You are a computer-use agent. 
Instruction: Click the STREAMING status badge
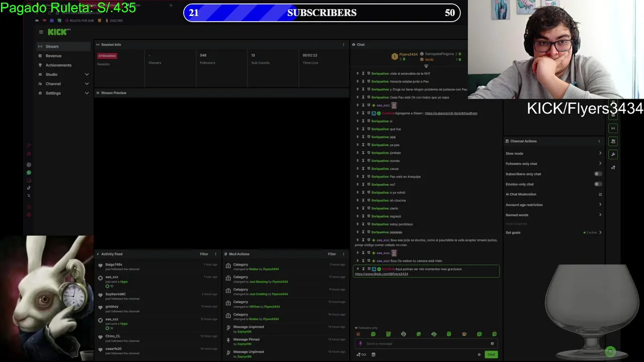(x=107, y=56)
